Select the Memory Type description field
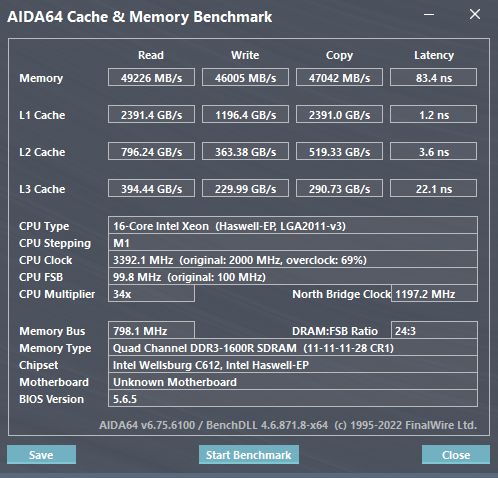The image size is (498, 478). (293, 348)
